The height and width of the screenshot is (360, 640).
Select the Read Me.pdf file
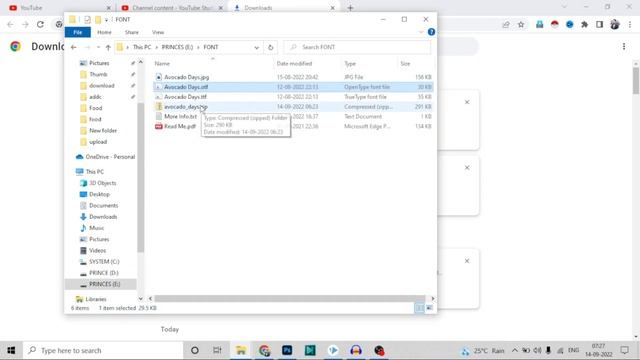point(180,126)
